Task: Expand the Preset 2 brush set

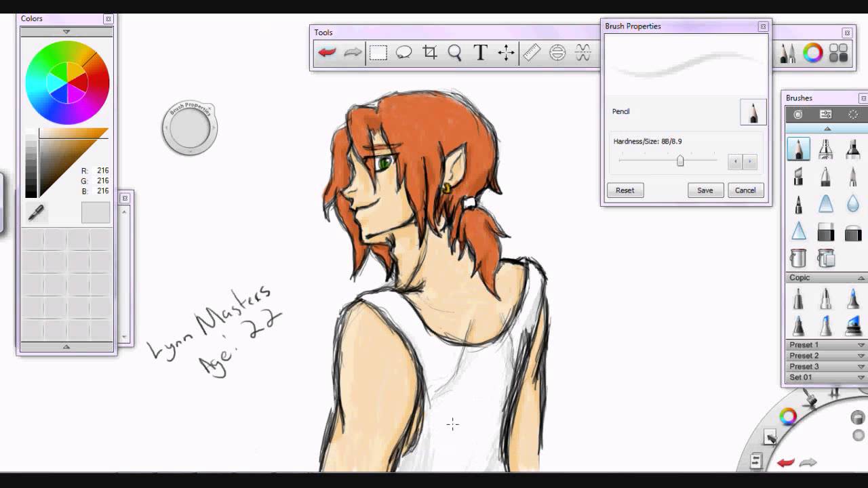Action: [x=861, y=356]
